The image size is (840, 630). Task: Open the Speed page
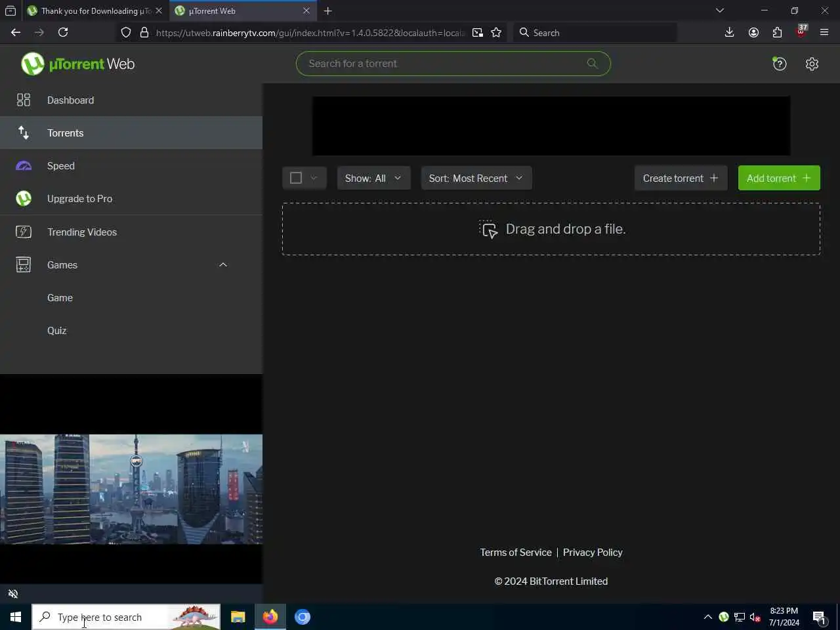pos(131,165)
